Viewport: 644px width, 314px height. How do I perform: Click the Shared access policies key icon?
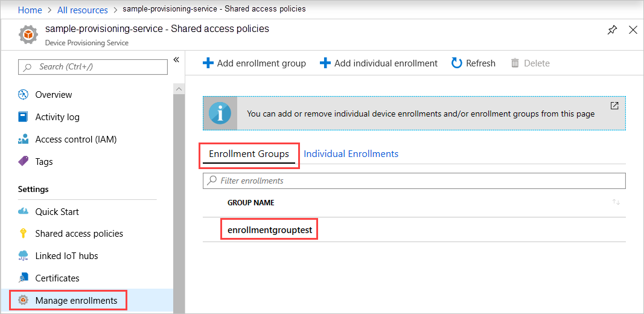click(23, 234)
